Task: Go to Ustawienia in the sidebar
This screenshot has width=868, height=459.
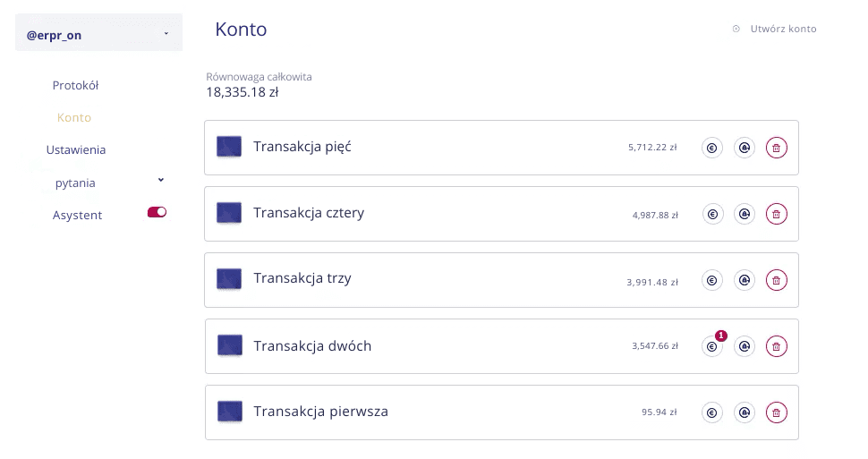Action: [x=76, y=150]
